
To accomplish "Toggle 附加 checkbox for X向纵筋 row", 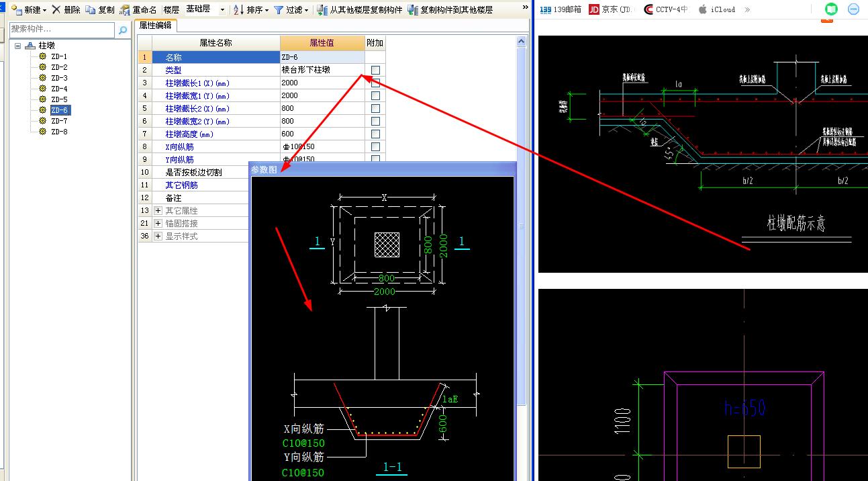I will (375, 146).
